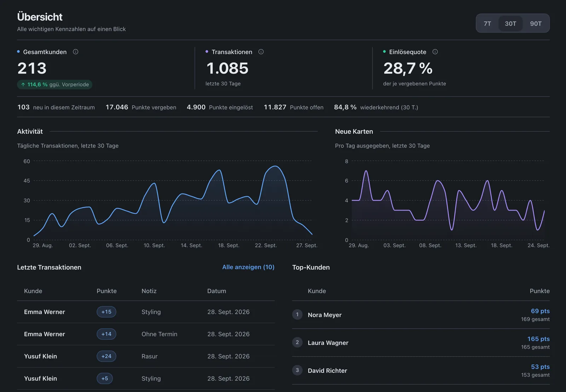Select the Punkte header in Letzte Transaktionen
566x392 pixels.
point(106,291)
